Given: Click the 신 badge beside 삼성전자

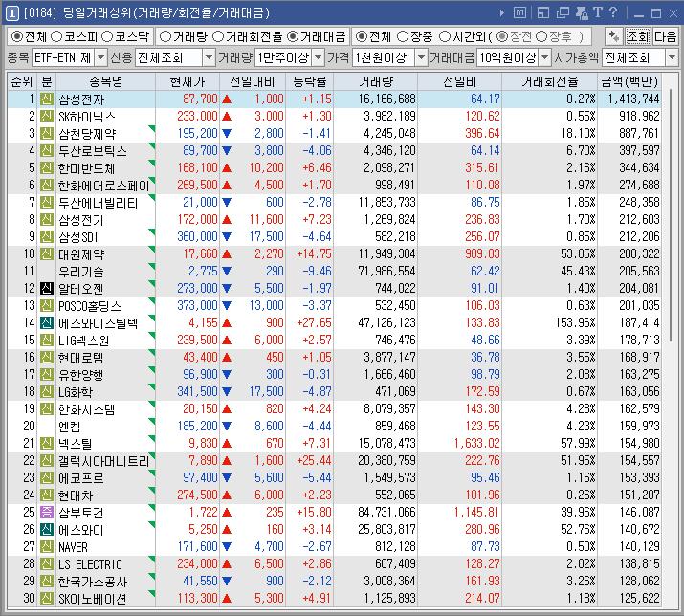Looking at the screenshot, I should [47, 99].
